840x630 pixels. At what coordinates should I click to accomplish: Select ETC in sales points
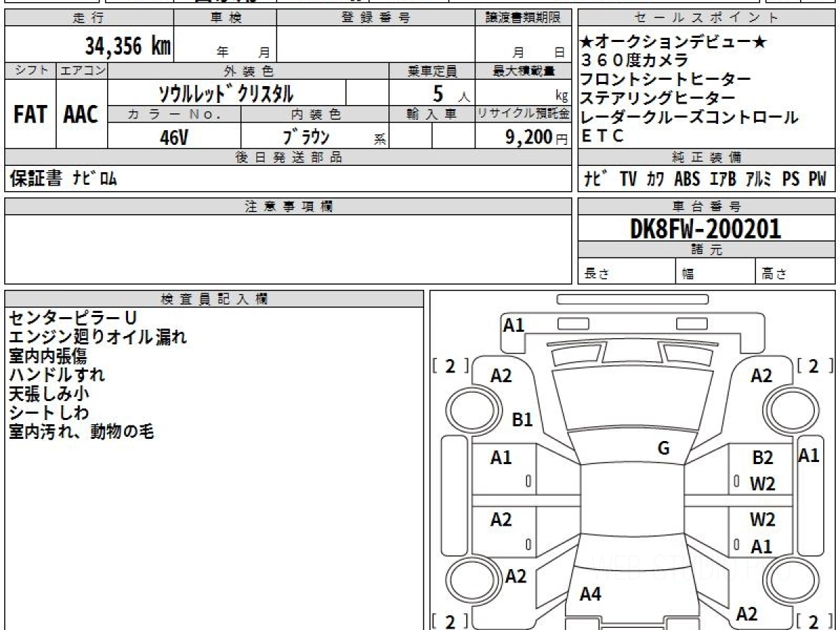click(603, 136)
